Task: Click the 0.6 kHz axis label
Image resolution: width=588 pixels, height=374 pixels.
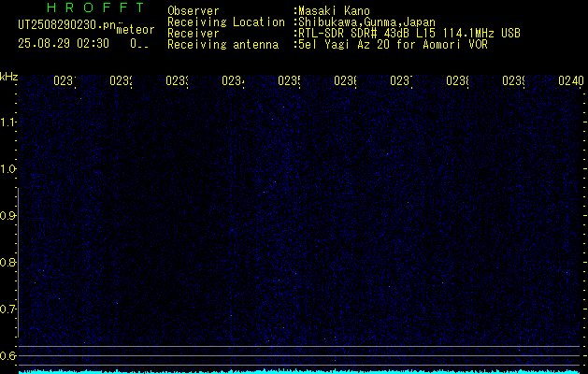Action: (7, 355)
